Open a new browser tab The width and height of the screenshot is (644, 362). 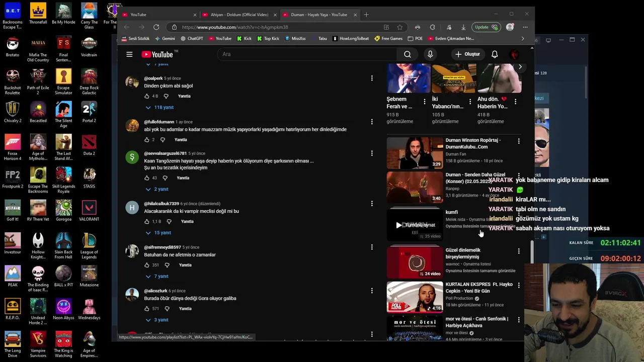tap(366, 15)
